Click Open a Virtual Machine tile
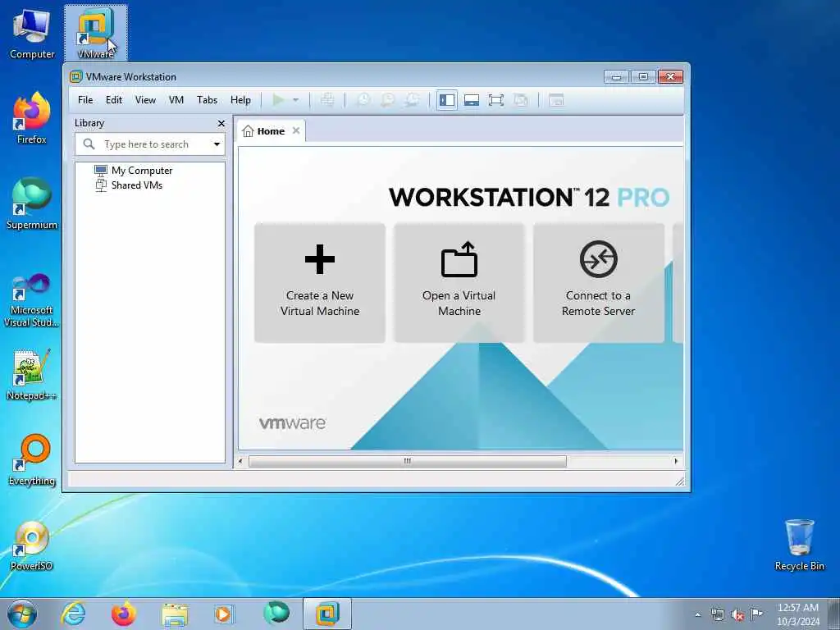840x630 pixels. point(459,283)
